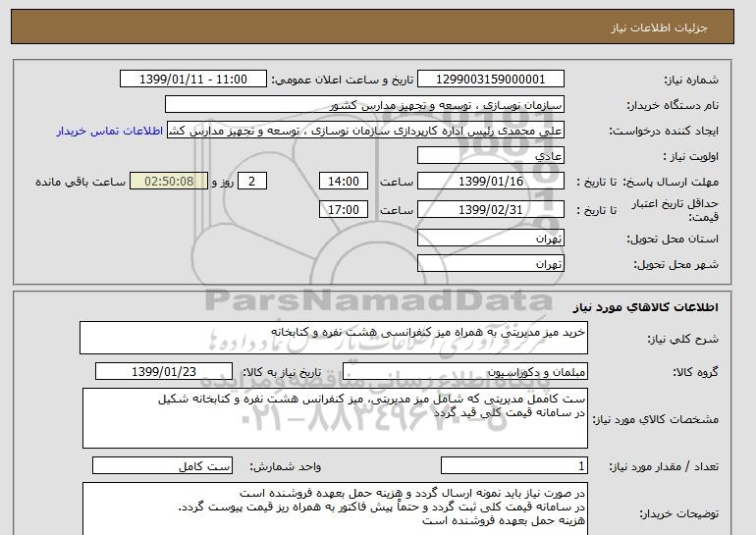Click the label ایجاد کننده درخواست
756x535 pixels.
[664, 132]
